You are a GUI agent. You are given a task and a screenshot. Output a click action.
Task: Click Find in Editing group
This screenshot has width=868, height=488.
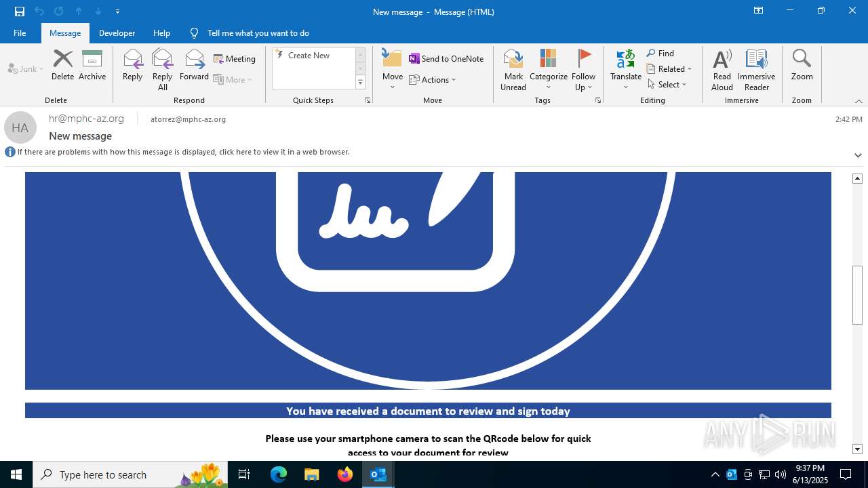coord(660,54)
